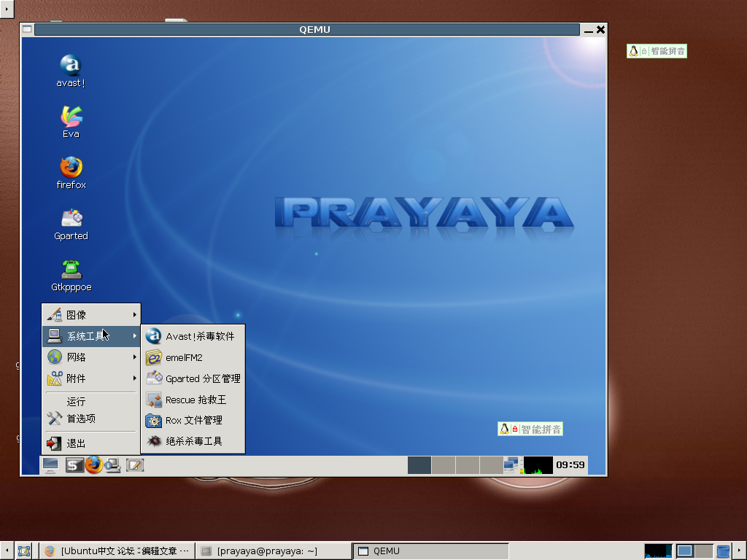Expand arrow beside 附件

point(135,378)
